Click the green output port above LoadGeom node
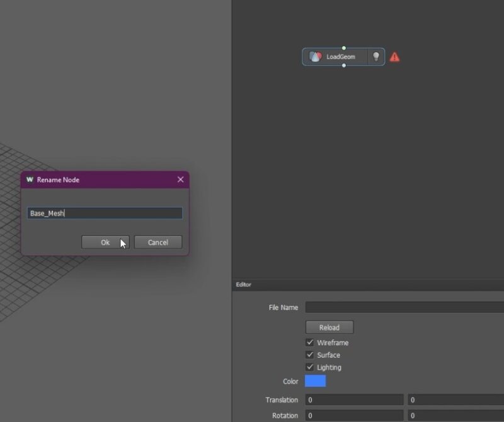504x422 pixels. (x=343, y=47)
